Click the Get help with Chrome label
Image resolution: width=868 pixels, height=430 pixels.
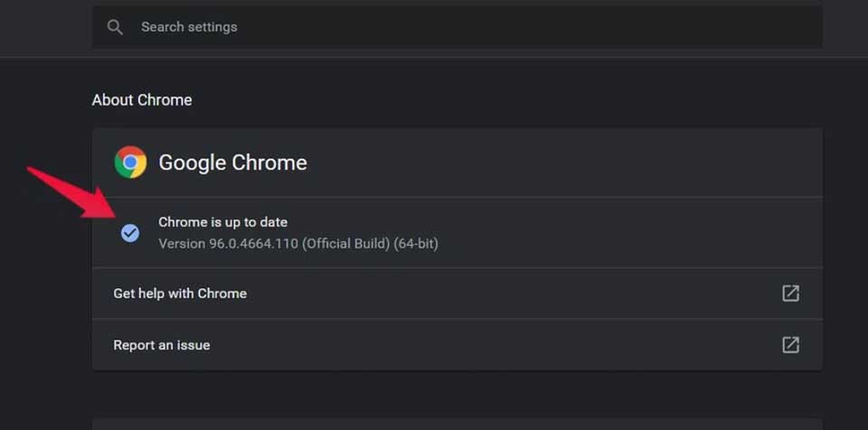tap(180, 294)
